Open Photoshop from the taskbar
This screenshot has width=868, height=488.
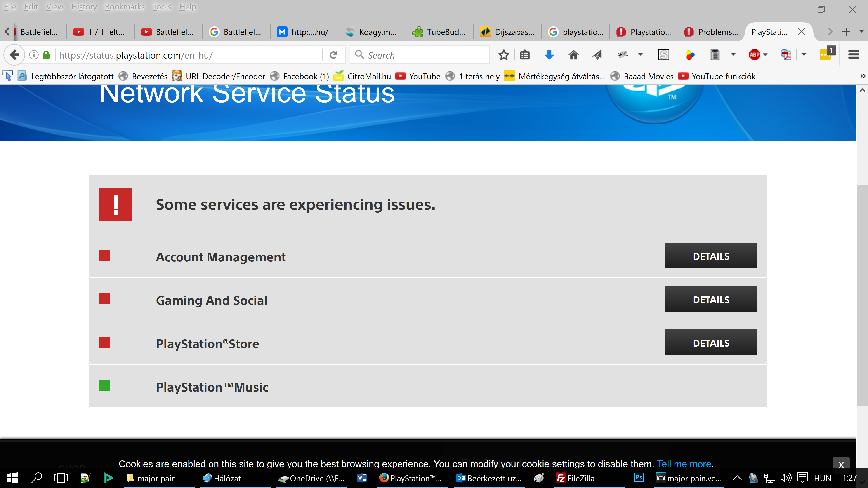point(639,478)
